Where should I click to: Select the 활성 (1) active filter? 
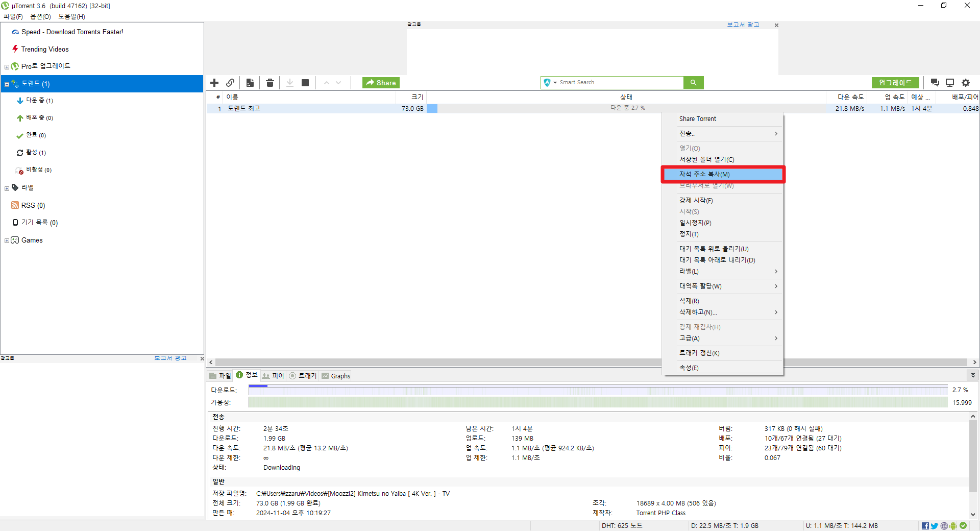31,153
